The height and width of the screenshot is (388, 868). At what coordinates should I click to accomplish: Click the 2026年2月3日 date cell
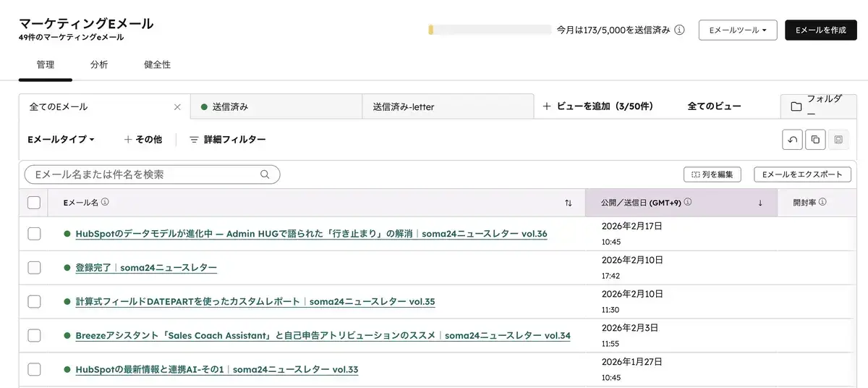681,336
